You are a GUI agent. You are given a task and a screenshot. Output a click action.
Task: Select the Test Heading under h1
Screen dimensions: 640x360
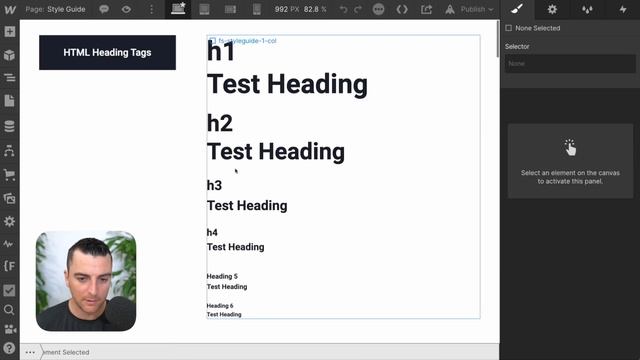point(287,84)
